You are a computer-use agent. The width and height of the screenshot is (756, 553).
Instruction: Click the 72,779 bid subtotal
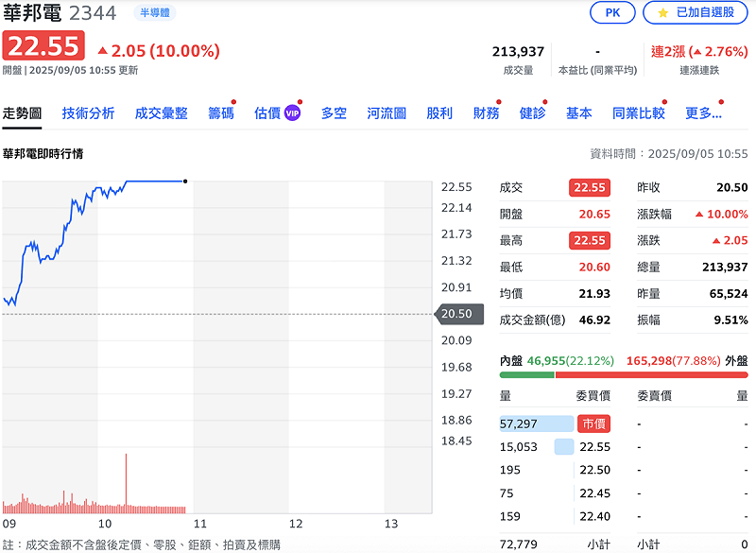coord(518,544)
